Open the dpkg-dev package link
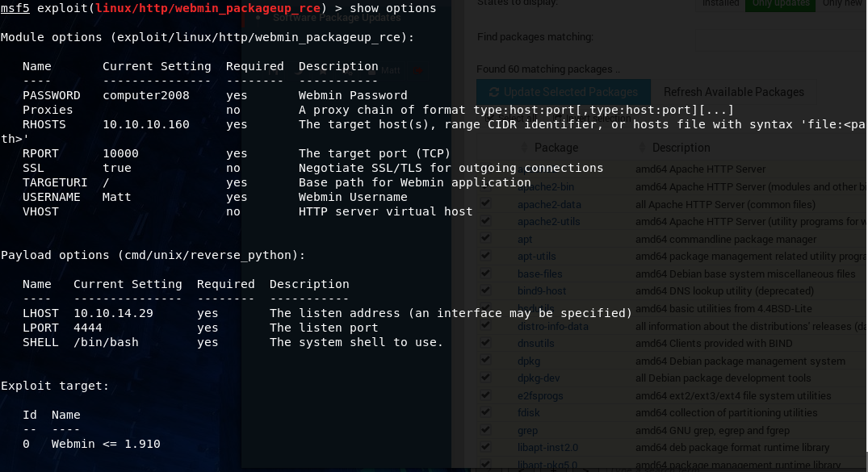Screen dimensions: 868x472 coord(539,378)
